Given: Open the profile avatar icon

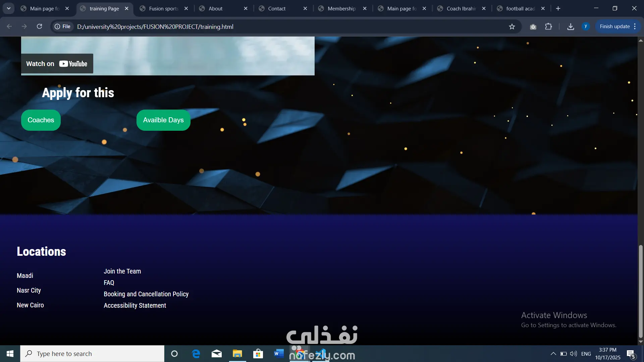Looking at the screenshot, I should (586, 26).
